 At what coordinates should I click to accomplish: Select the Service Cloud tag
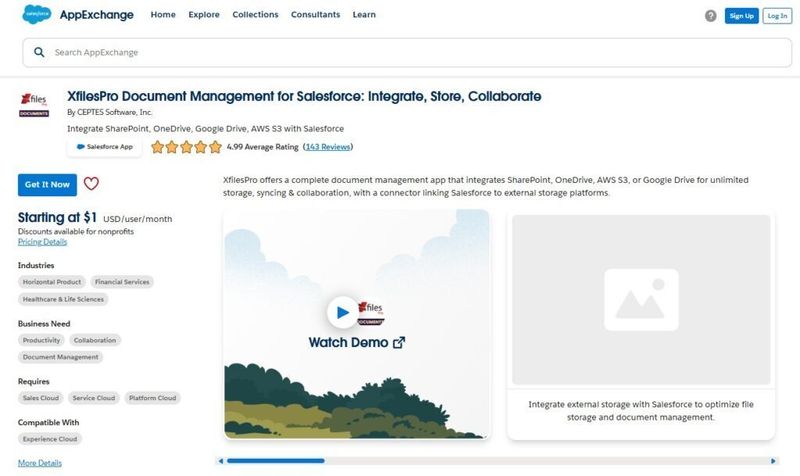click(94, 398)
